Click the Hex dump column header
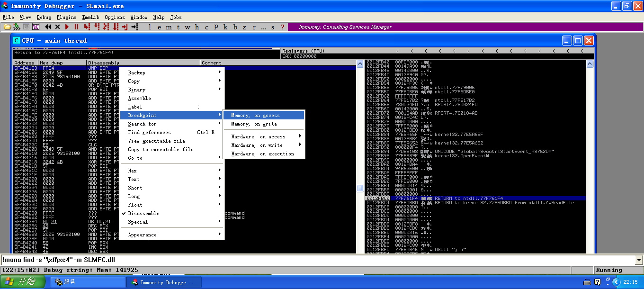Viewport: 644px width, 289px height. click(63, 63)
